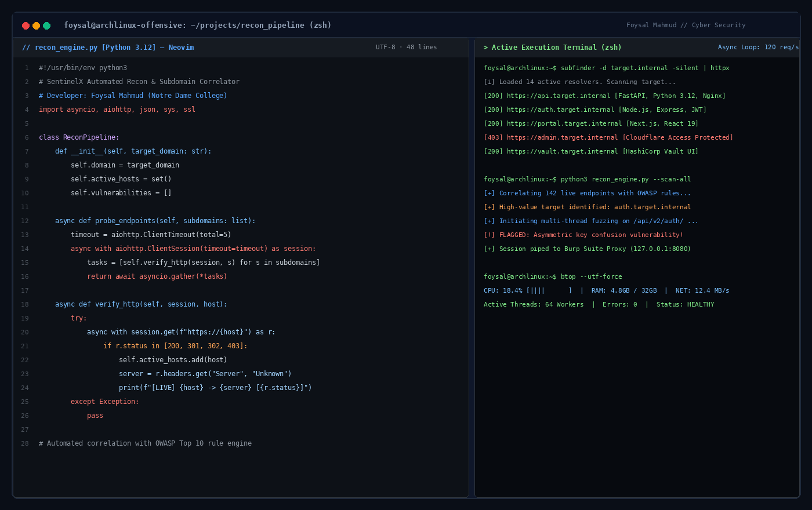Click the High-value target identified line
Screen dimensions: 812x510
pos(588,207)
